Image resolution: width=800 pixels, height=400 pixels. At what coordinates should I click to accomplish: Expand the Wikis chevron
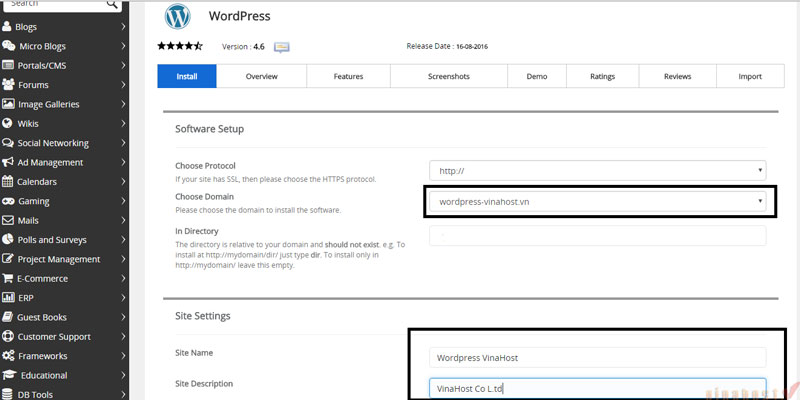point(123,123)
